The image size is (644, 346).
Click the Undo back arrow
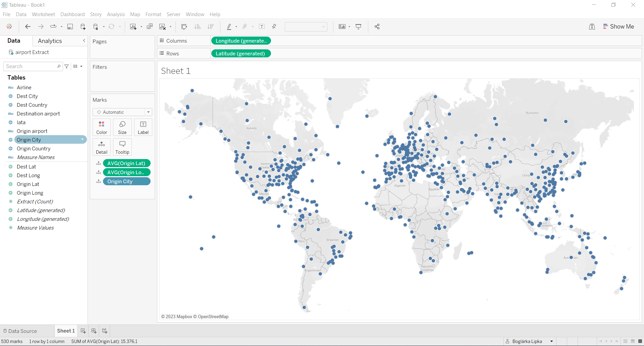point(28,27)
